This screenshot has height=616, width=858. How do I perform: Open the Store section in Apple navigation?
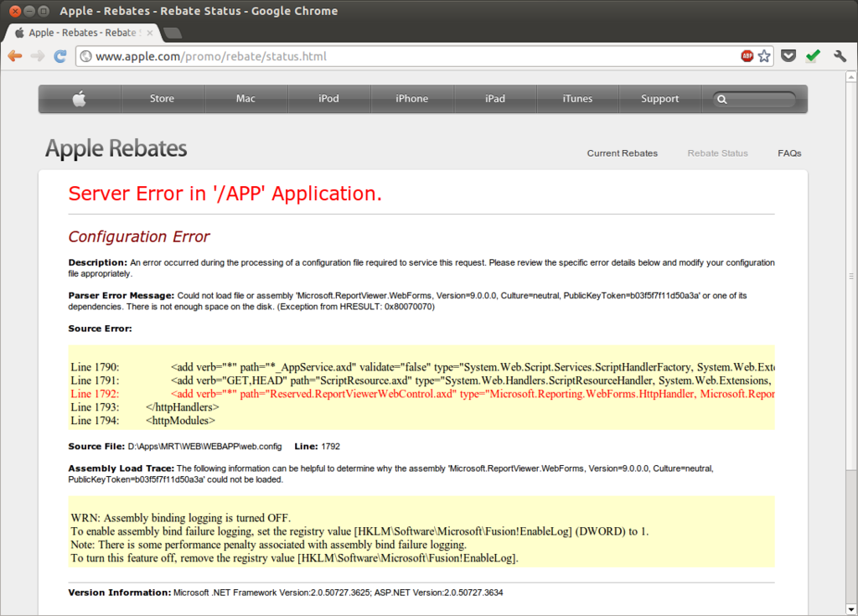pos(162,99)
